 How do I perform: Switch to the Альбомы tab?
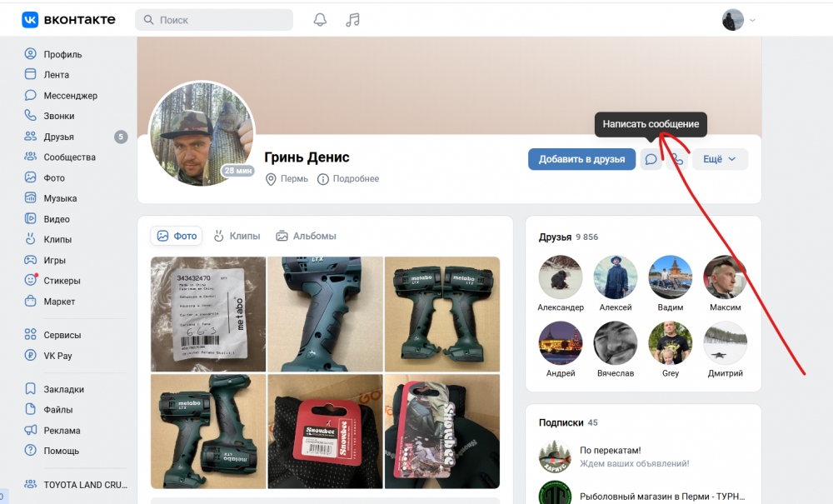pyautogui.click(x=306, y=236)
